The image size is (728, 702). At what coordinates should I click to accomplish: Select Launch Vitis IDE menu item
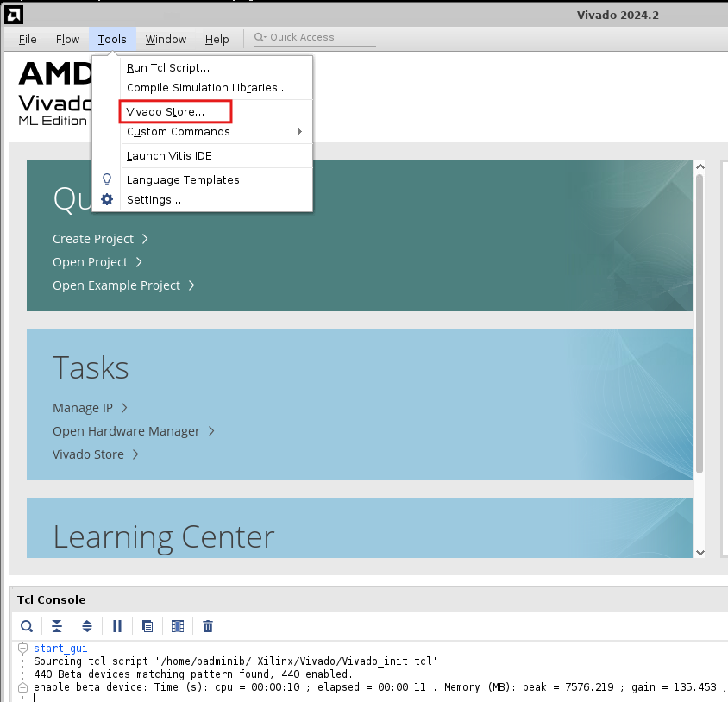coord(169,156)
